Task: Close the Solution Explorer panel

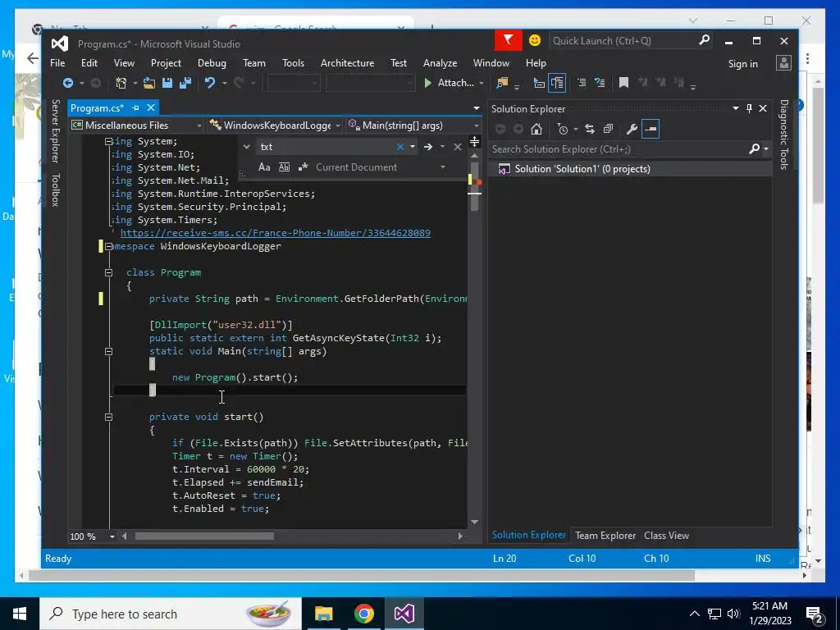Action: 763,109
